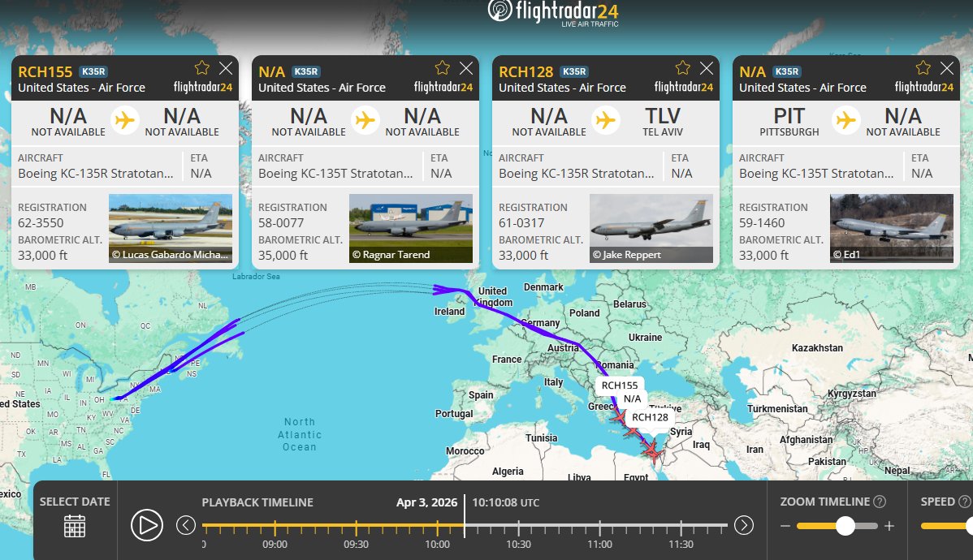Open the aircraft photo credited to Ed1
Viewport: 973px width, 560px height.
[892, 228]
